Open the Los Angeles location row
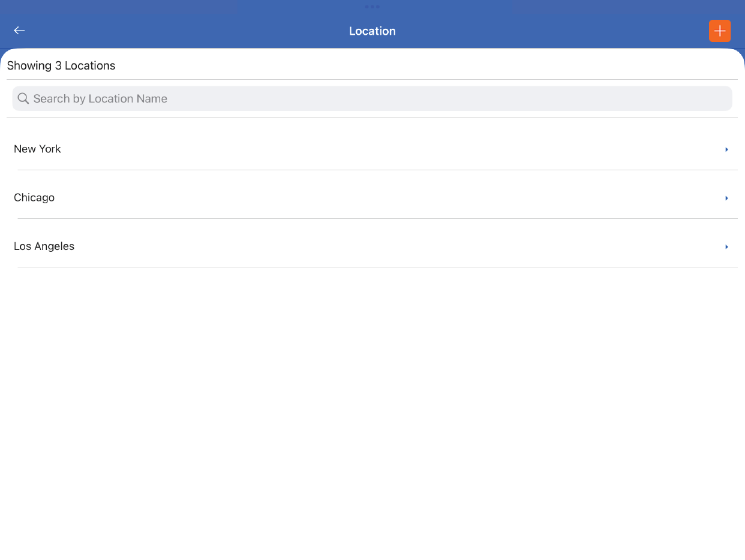 coord(372,246)
